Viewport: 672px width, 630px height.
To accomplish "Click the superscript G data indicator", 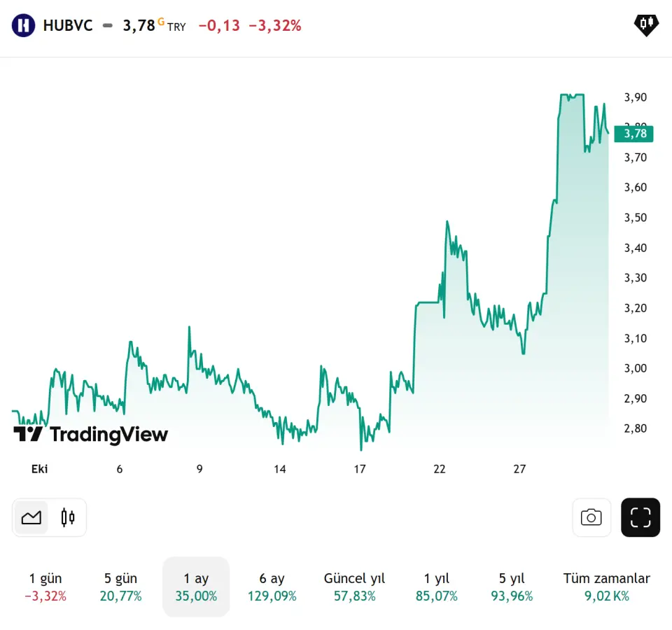I will [x=161, y=22].
